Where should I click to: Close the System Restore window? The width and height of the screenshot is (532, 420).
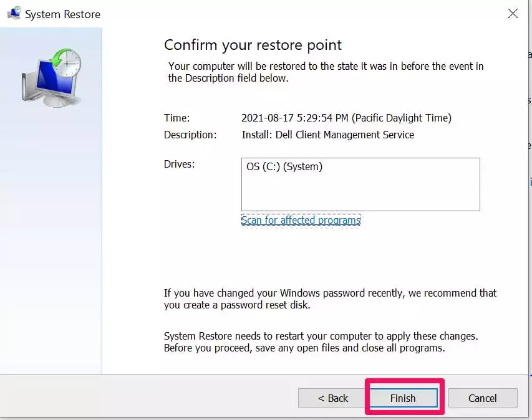pos(513,14)
